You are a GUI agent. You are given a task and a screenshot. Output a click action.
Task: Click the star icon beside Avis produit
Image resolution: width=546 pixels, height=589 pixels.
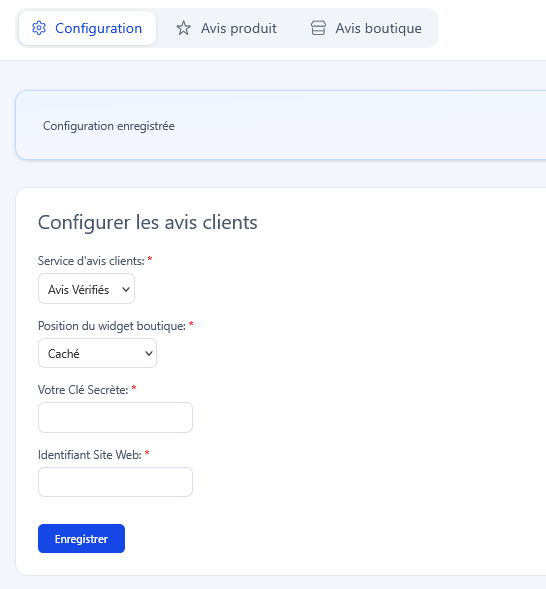coord(184,28)
